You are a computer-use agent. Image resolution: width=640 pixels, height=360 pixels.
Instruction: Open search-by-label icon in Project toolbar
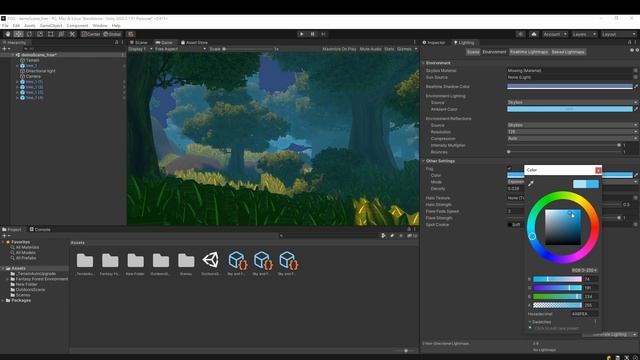coord(392,236)
